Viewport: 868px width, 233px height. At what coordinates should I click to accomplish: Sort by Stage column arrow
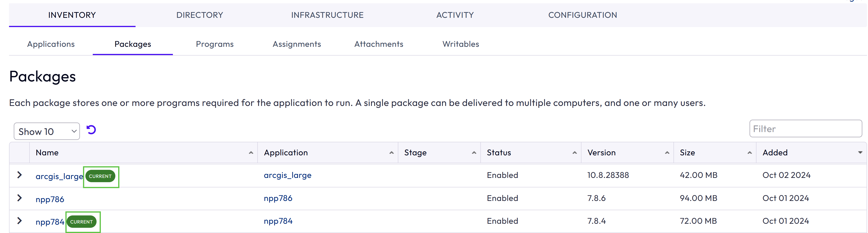474,153
